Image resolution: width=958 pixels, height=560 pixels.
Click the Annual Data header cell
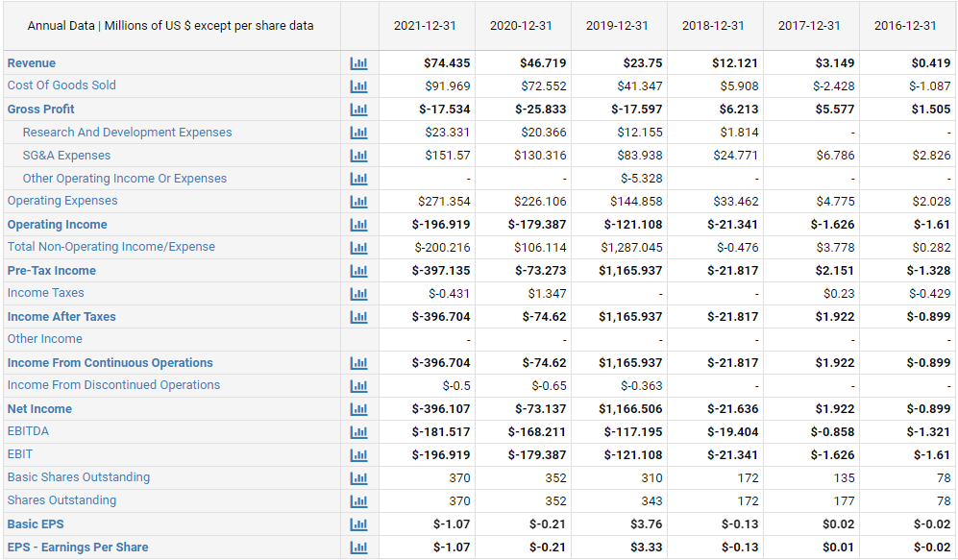tap(170, 26)
